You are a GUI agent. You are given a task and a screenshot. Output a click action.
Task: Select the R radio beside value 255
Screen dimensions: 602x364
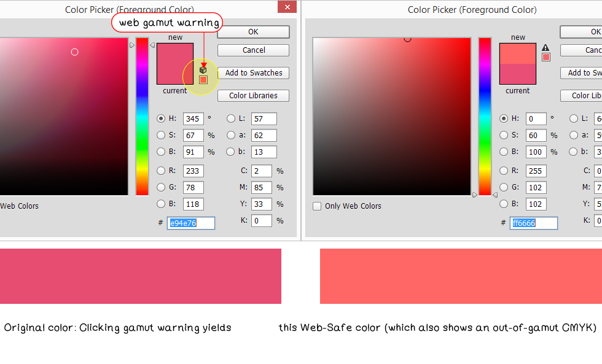click(504, 171)
